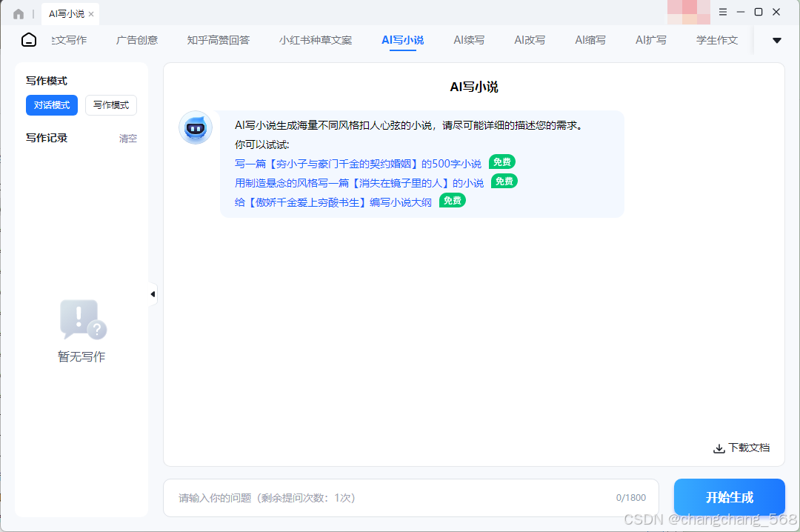Clear writing records with 清空

pyautogui.click(x=128, y=139)
